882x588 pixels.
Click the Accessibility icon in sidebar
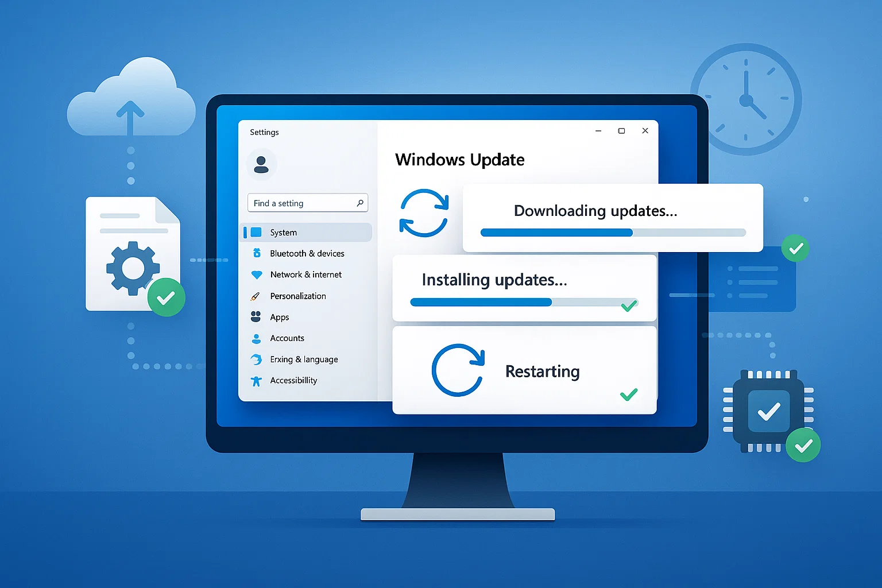pos(257,380)
